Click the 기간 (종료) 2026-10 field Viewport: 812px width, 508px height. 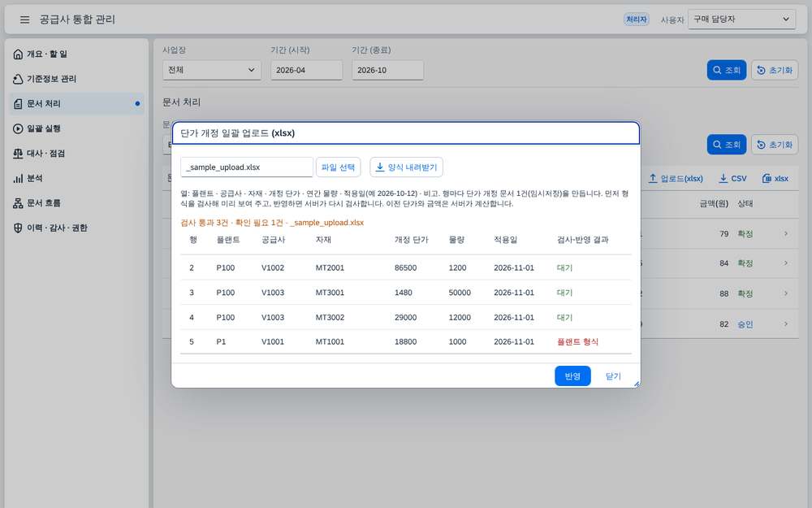pos(388,70)
